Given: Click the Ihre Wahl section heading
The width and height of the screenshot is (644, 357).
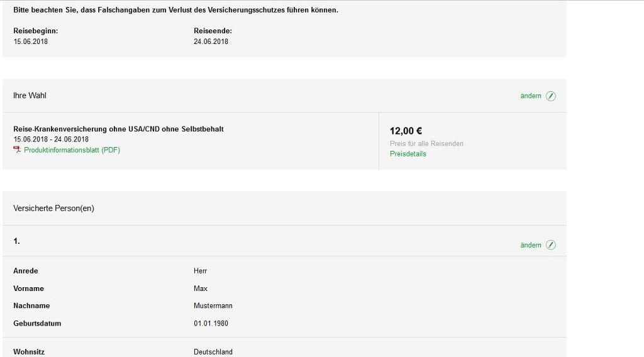Looking at the screenshot, I should click(x=30, y=96).
